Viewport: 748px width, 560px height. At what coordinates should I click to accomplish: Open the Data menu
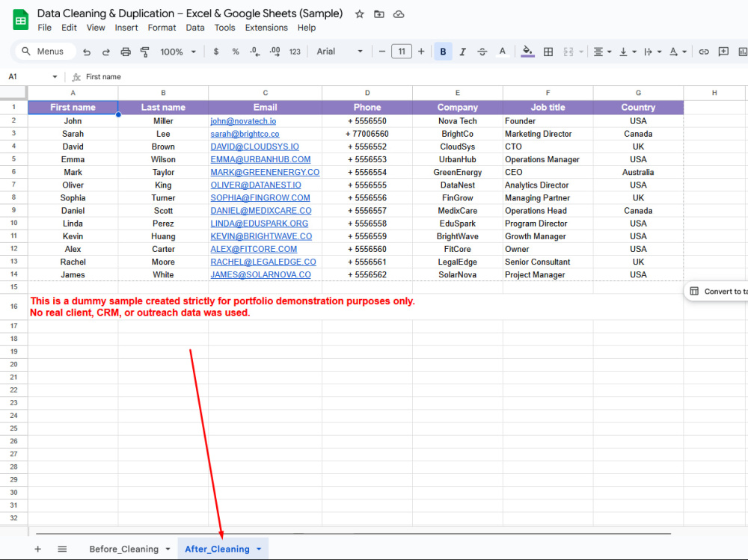tap(195, 28)
